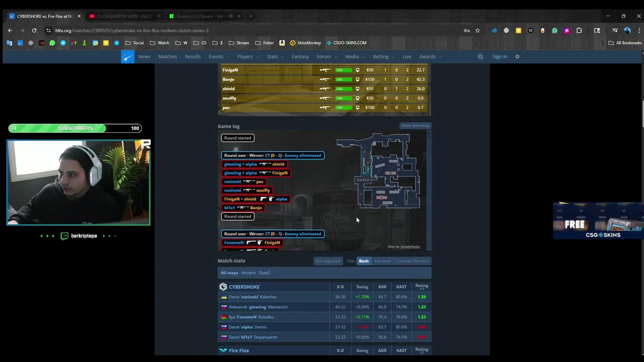Click the Sign in link
The image size is (644, 362).
pos(500,57)
